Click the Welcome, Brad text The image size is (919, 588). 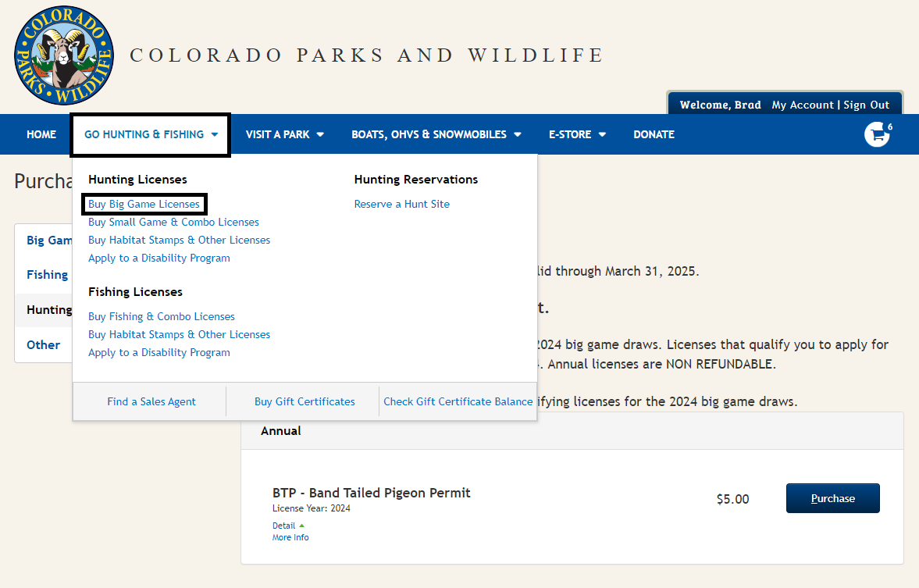coord(720,105)
